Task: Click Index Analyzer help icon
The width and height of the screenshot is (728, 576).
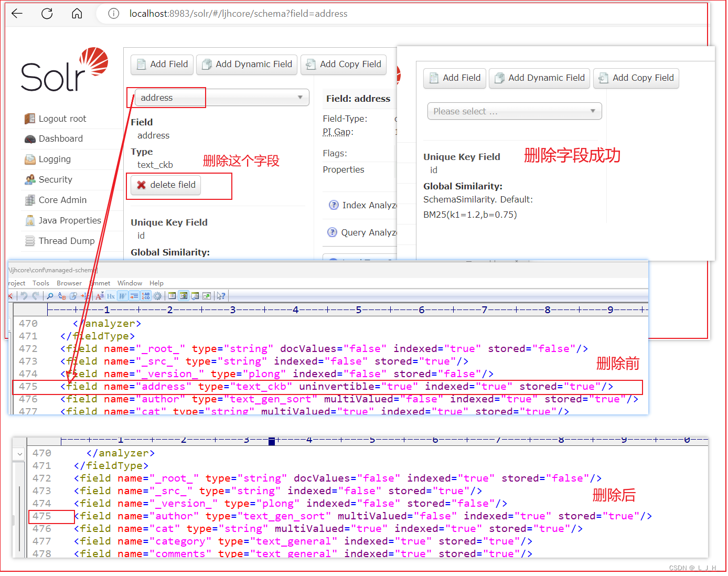Action: (x=334, y=205)
